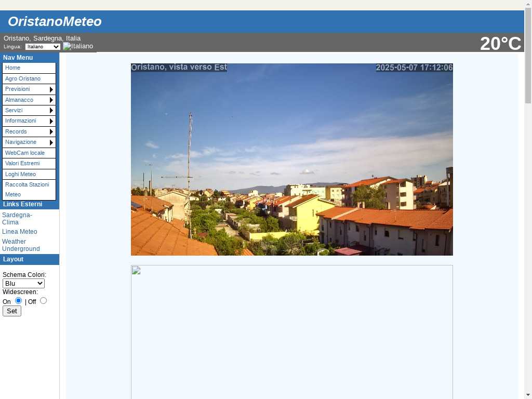The width and height of the screenshot is (532, 399).
Task: Click the Oristano webcam image
Action: 292,159
